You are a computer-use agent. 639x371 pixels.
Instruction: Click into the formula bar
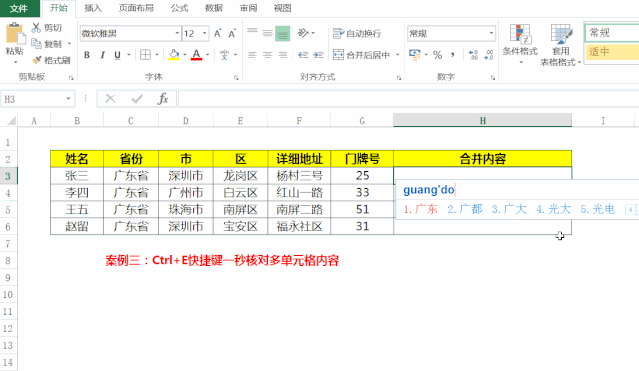408,99
